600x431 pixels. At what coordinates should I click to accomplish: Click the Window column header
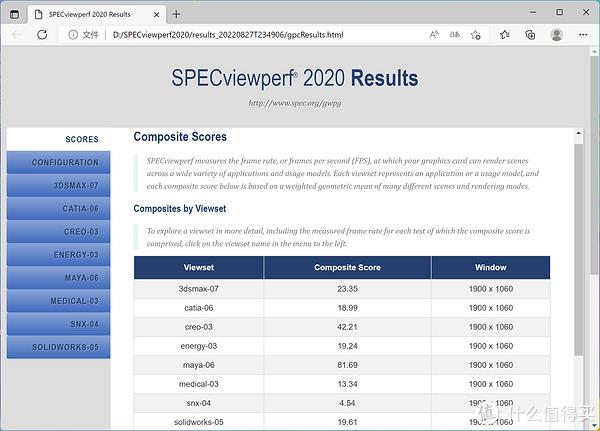pyautogui.click(x=491, y=268)
